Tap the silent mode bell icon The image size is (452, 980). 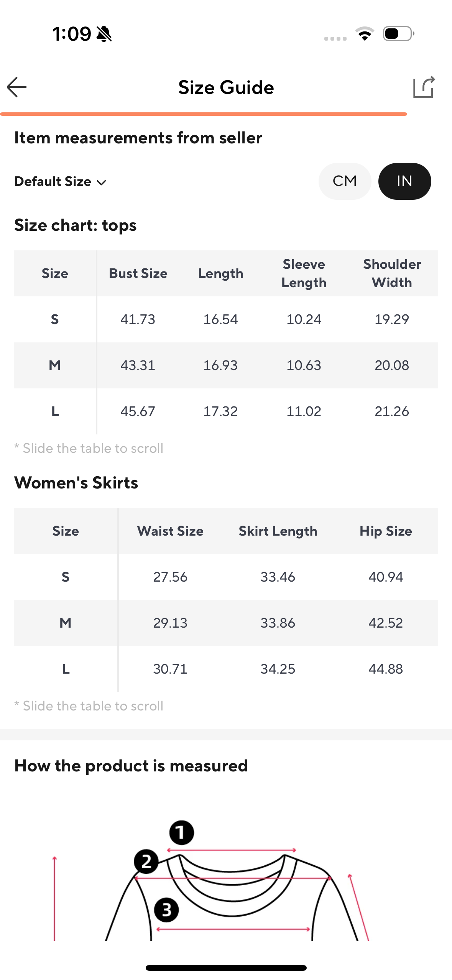[x=104, y=34]
